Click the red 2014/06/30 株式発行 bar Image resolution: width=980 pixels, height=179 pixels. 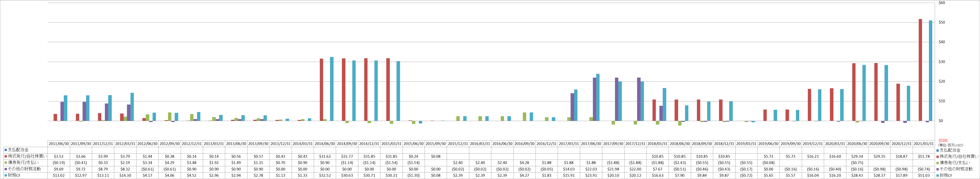click(321, 90)
